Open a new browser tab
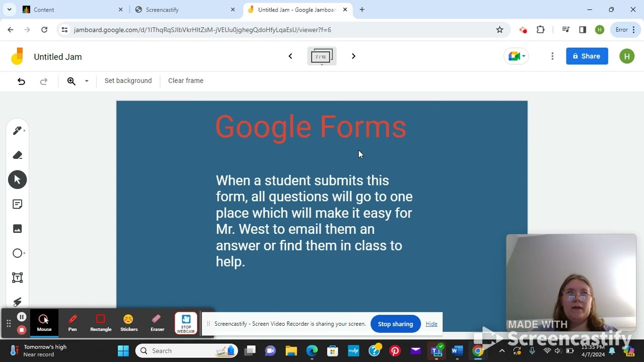Screen dimensions: 644x362 [x=362, y=10]
